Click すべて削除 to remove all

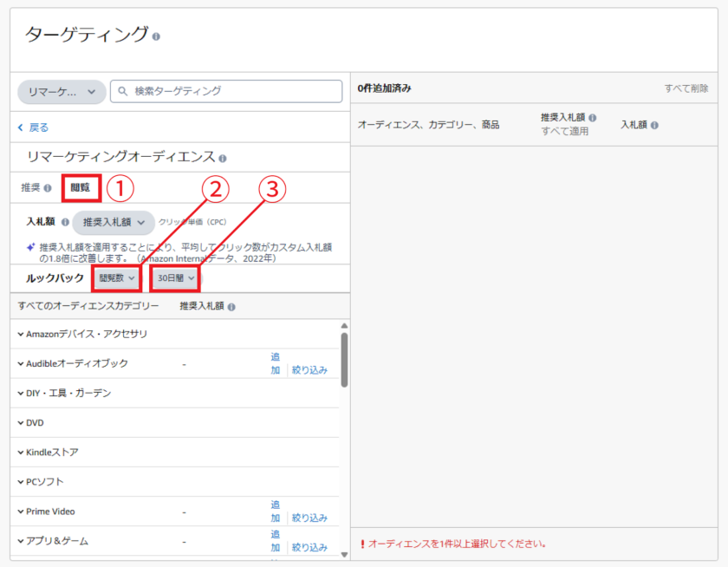pyautogui.click(x=686, y=88)
